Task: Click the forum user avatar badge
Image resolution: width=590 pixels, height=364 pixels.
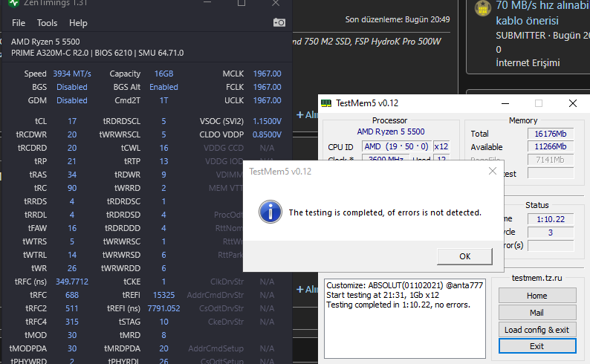Action: [483, 8]
